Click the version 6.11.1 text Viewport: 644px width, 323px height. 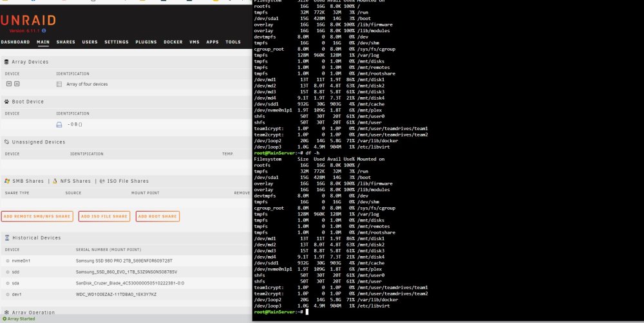24,31
